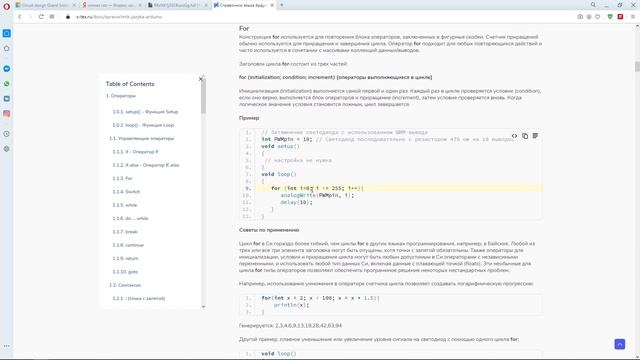
Task: Switch to the Yandex search tab
Action: pos(111,5)
